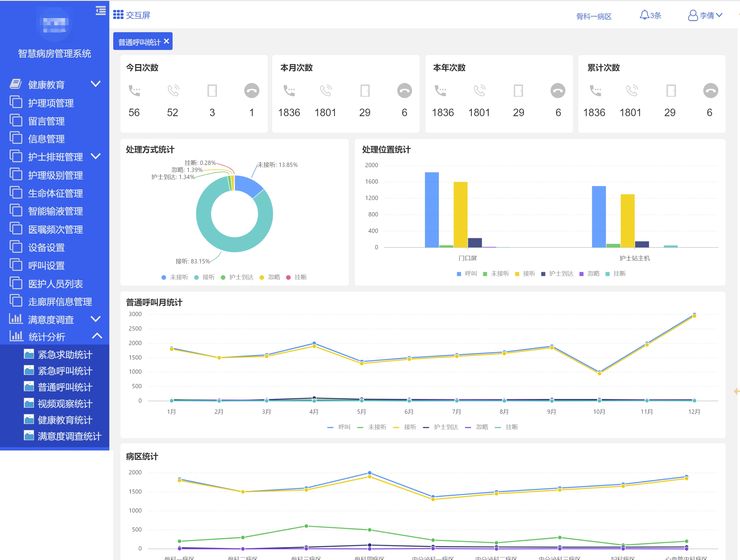Toggle 挂断 in the pie chart legend

point(297,277)
